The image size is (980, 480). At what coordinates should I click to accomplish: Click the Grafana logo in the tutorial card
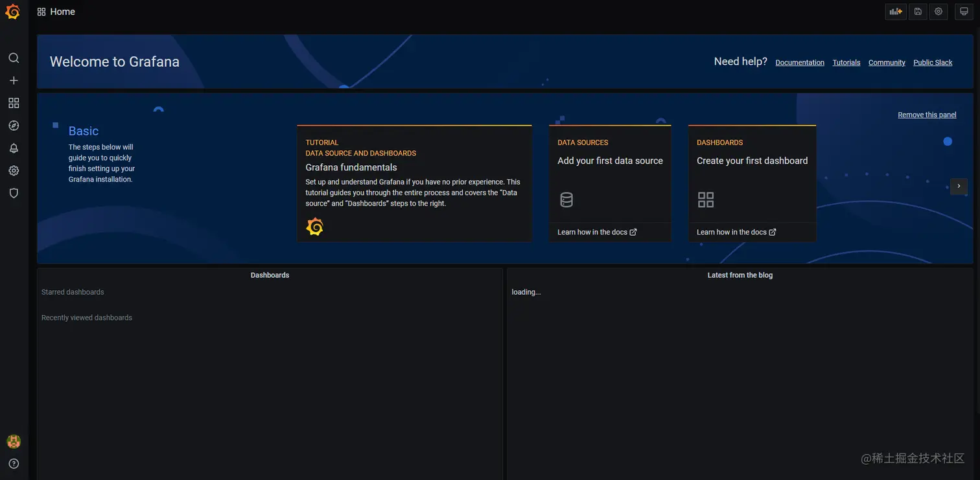[x=315, y=227]
